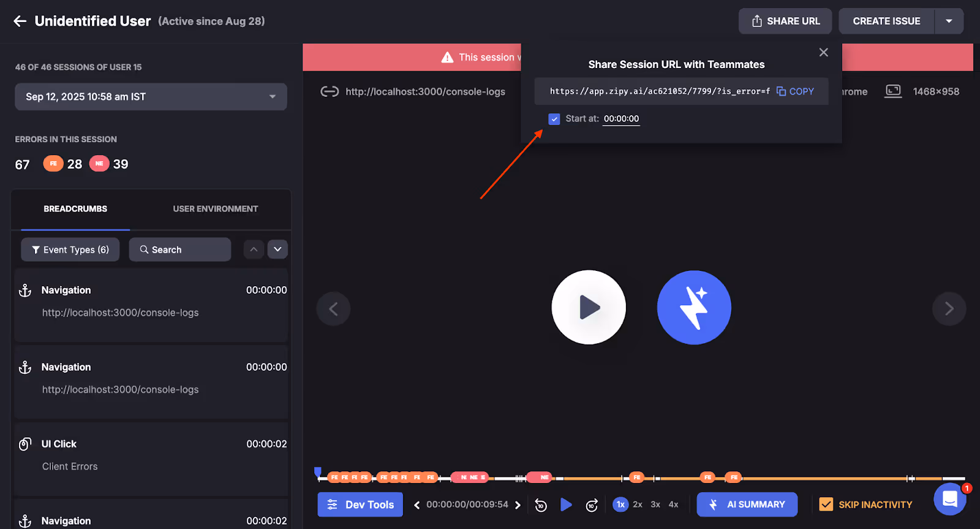Select the first Navigation breadcrumb at 00:00:00
The height and width of the screenshot is (529, 980).
click(x=151, y=305)
